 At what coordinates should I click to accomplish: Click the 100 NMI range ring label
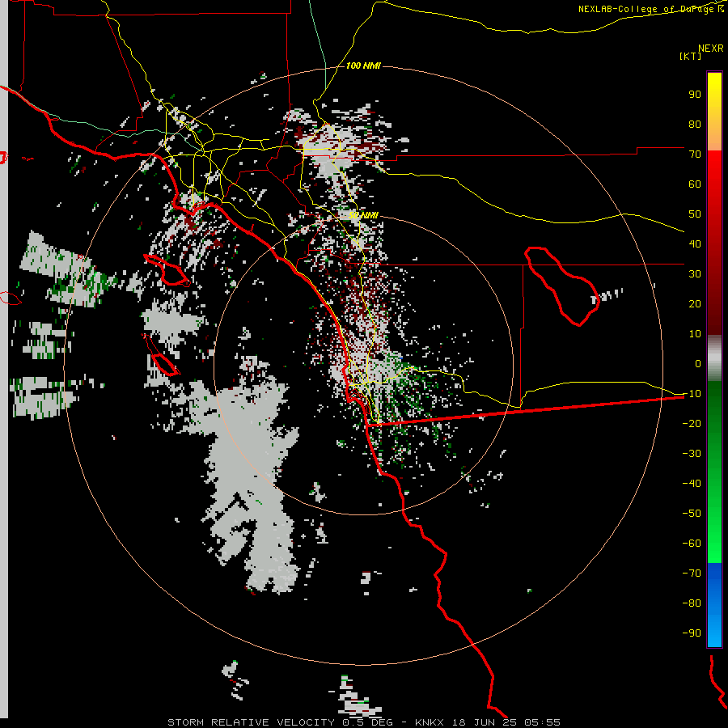[363, 66]
